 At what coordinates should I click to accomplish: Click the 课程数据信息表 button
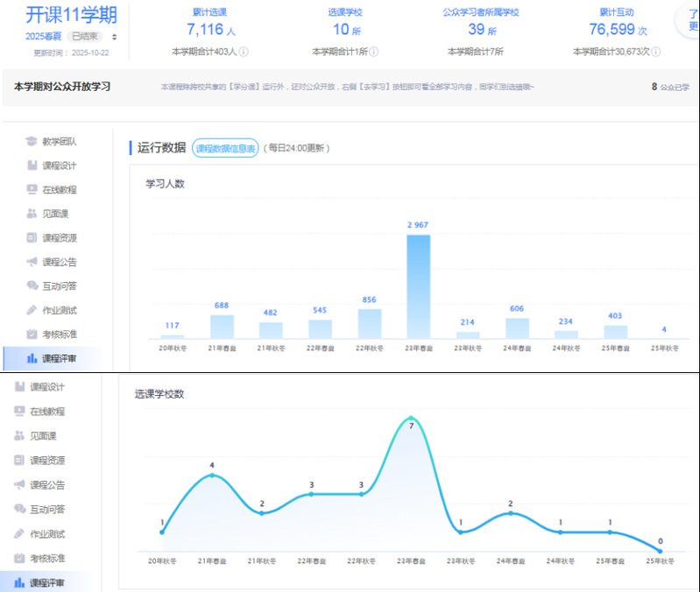click(x=225, y=148)
